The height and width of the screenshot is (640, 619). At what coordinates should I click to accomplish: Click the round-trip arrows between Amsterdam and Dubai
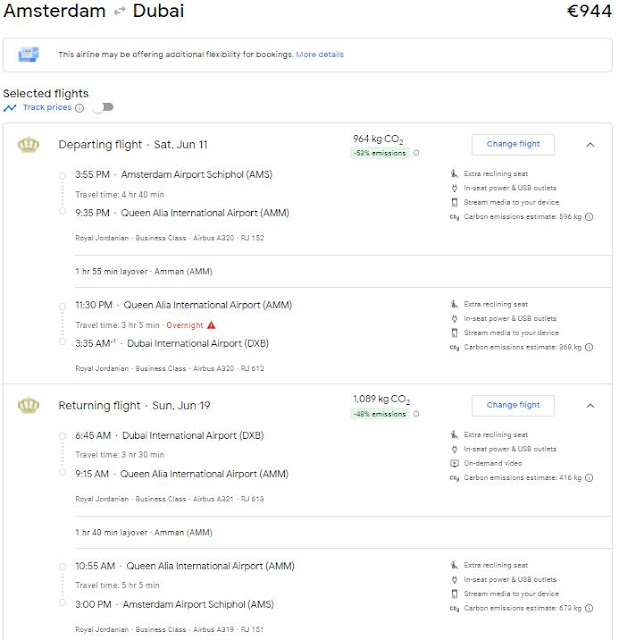(119, 11)
